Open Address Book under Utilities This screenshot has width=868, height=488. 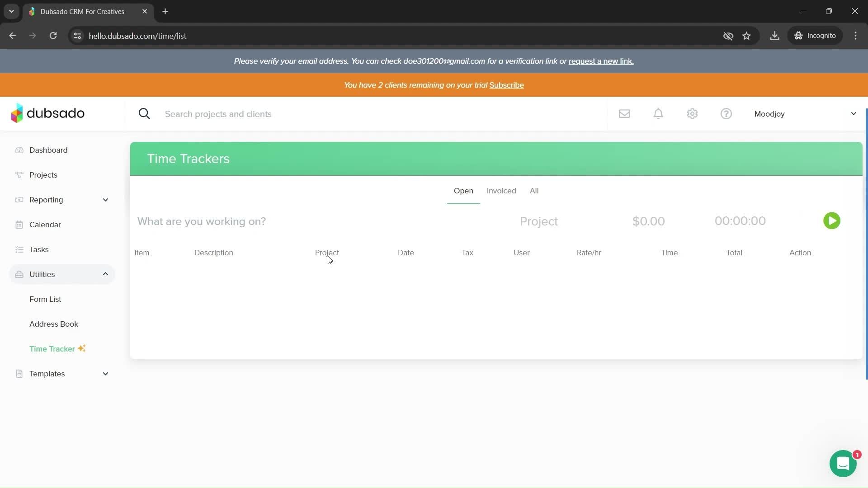54,324
